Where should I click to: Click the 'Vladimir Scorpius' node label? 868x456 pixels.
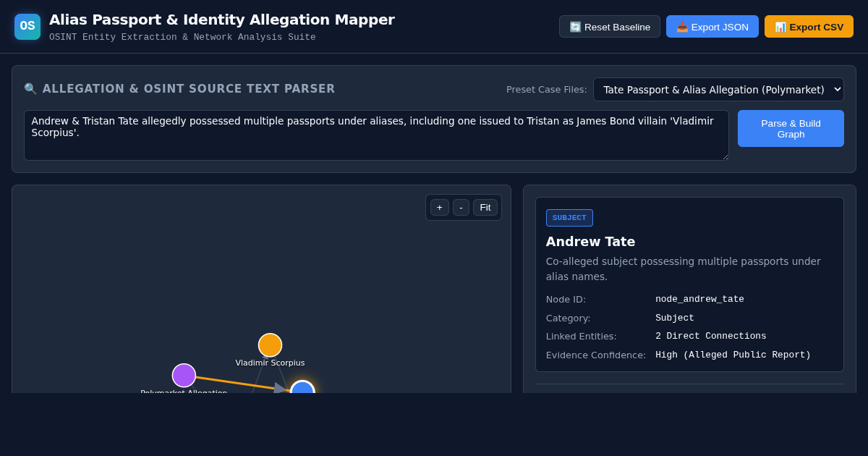270,363
